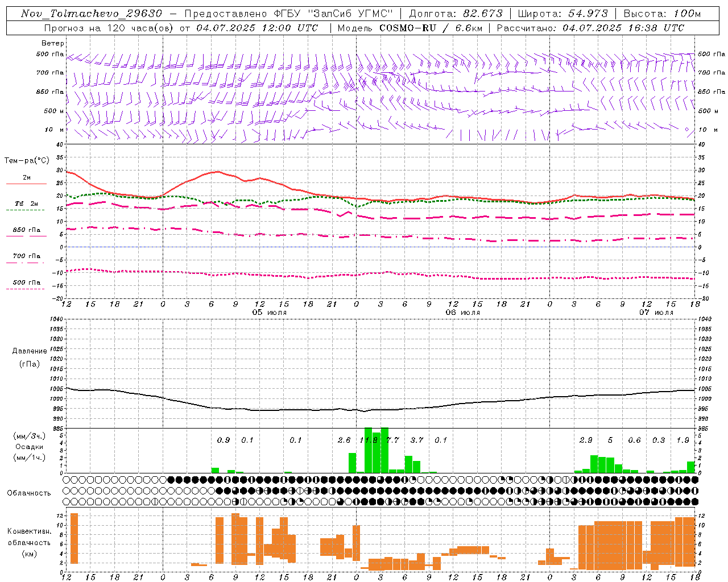Click the date label 05 июля
Viewport: 728px width, 582px height.
270,313
